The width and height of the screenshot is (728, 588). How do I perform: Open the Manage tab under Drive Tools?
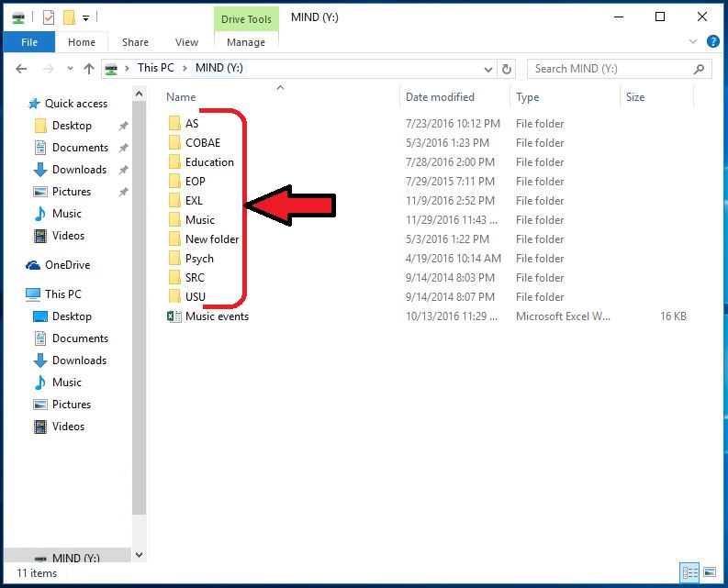(246, 42)
